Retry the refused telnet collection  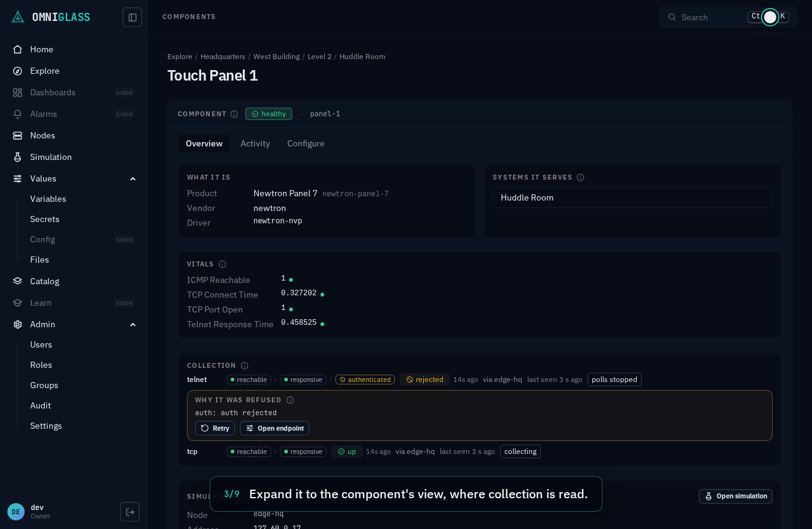point(215,428)
